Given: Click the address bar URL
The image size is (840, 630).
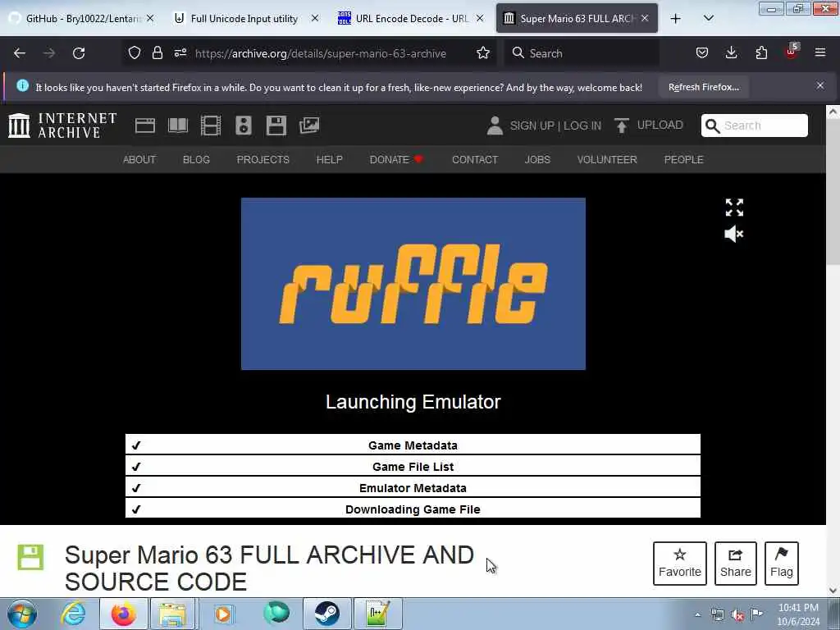Looking at the screenshot, I should pos(321,53).
